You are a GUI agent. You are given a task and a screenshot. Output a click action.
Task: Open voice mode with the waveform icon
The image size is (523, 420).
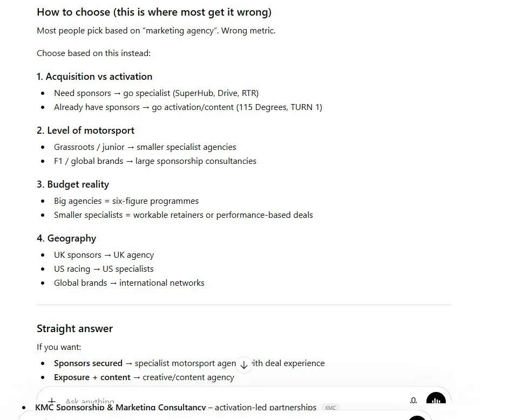[436, 400]
